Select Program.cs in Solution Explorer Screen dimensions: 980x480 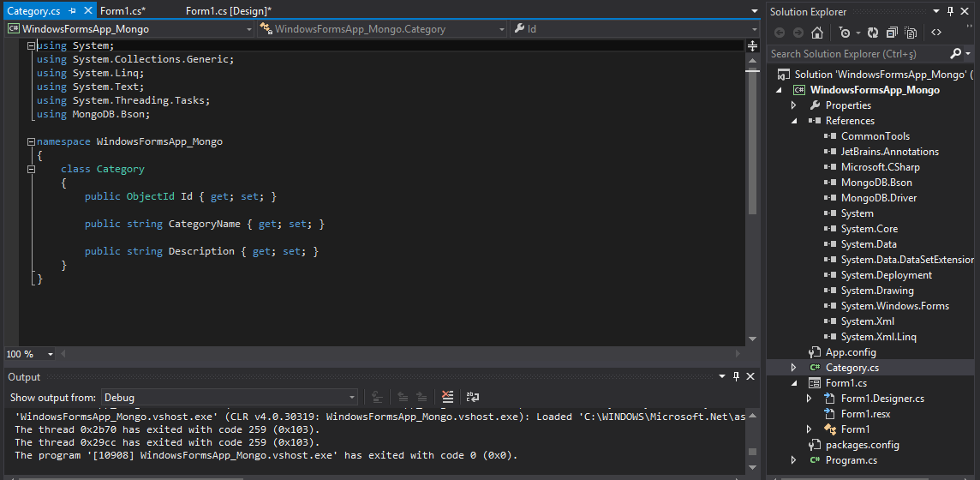(x=851, y=460)
